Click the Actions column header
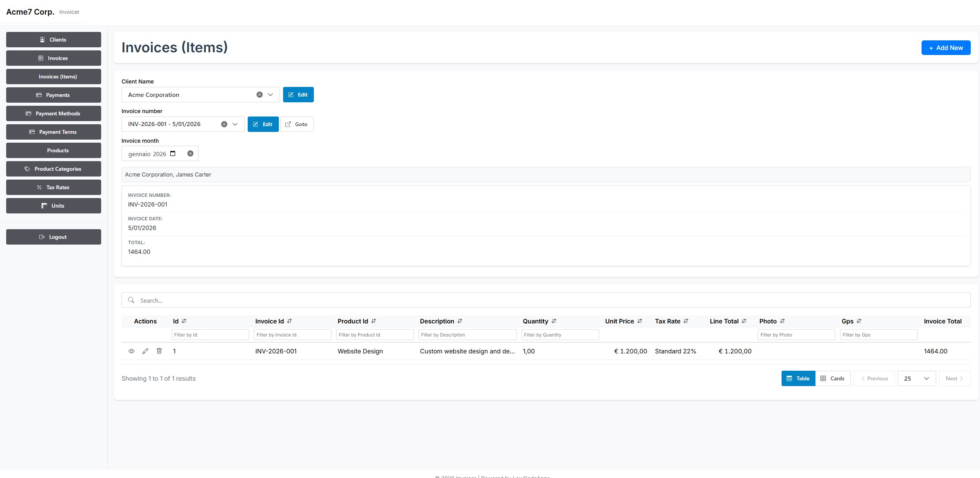Viewport: 980px width, 478px height. (145, 321)
